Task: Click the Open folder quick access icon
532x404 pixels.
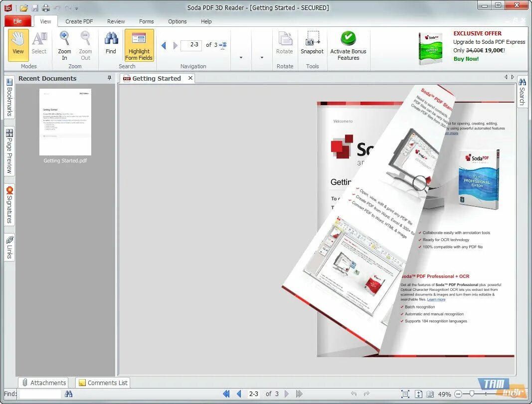Action: click(24, 8)
